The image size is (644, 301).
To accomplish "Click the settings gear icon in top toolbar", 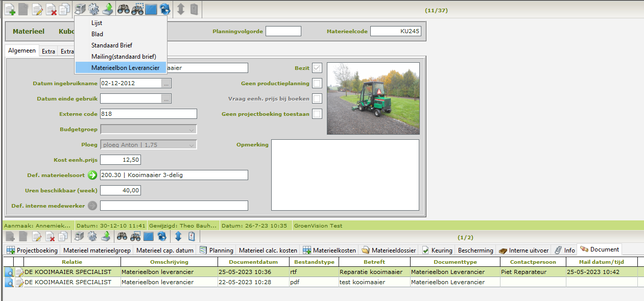I will pyautogui.click(x=93, y=9).
